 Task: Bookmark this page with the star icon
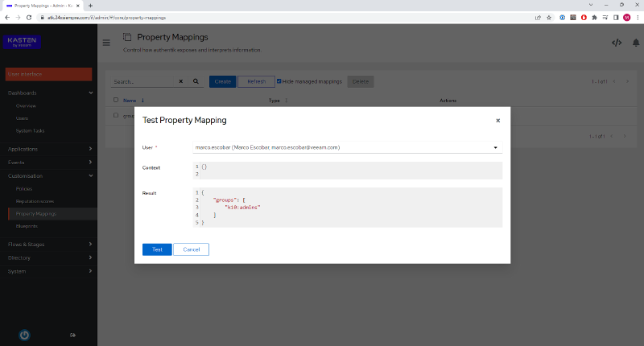tap(549, 18)
